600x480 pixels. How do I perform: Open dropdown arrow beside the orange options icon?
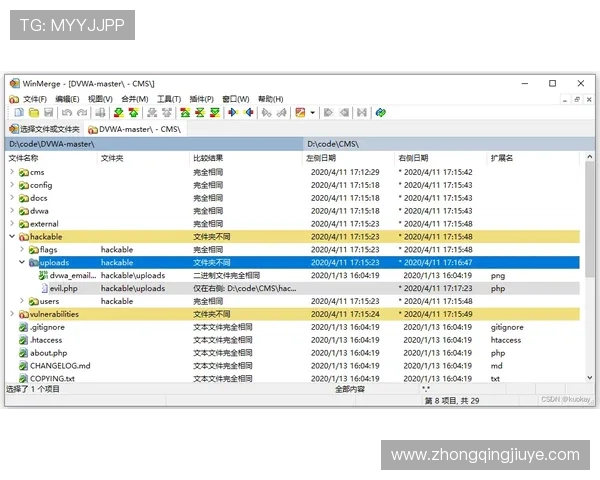coord(312,113)
